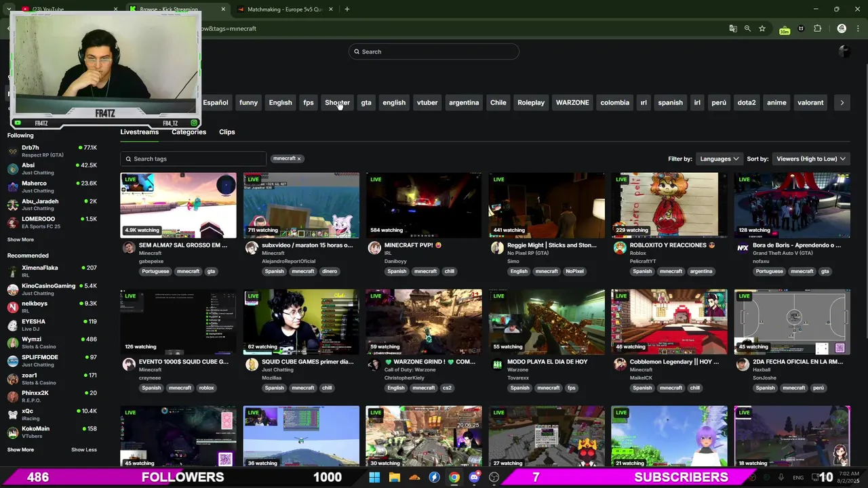Close the YouTube browser tab

(115, 9)
